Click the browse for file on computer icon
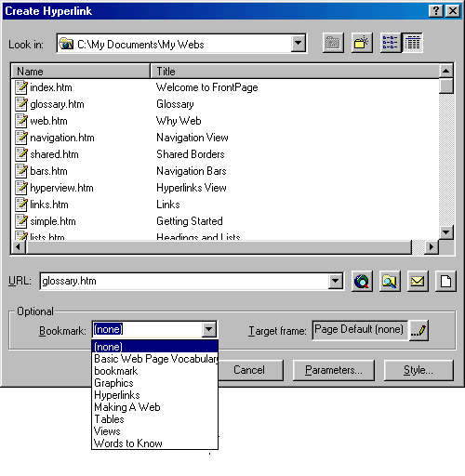 [390, 282]
